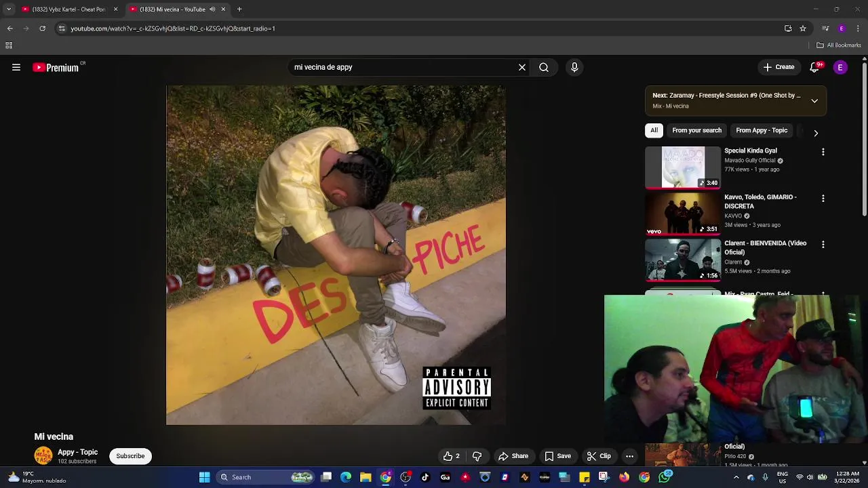Open the All Bookmarks folder
868x488 pixels.
tap(839, 45)
